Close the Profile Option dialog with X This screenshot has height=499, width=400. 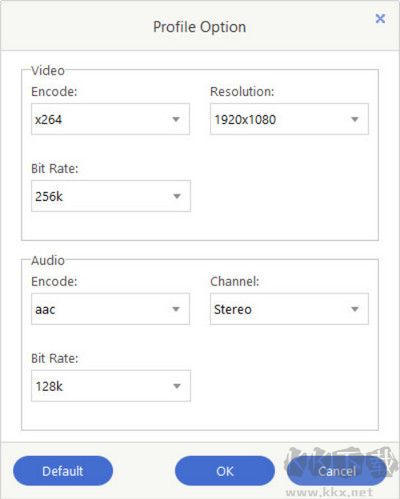(x=380, y=18)
